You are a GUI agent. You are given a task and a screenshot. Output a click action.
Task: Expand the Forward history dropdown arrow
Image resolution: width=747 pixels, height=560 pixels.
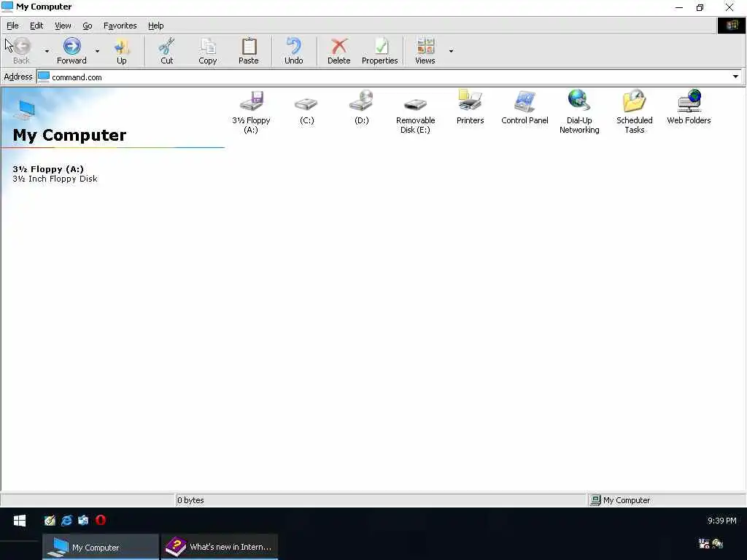97,51
